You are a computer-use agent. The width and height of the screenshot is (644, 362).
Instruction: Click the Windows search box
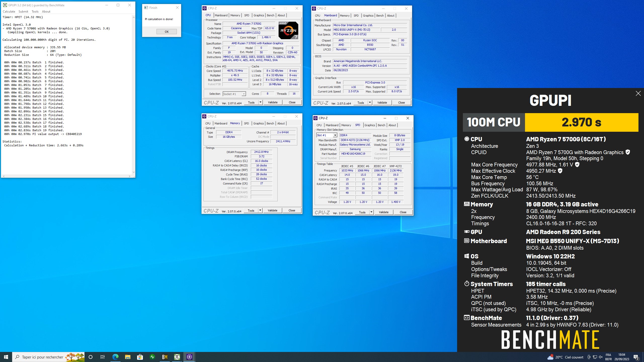click(48, 357)
